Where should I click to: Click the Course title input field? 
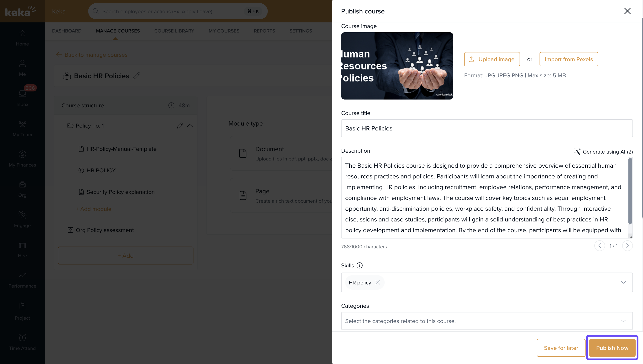[487, 128]
